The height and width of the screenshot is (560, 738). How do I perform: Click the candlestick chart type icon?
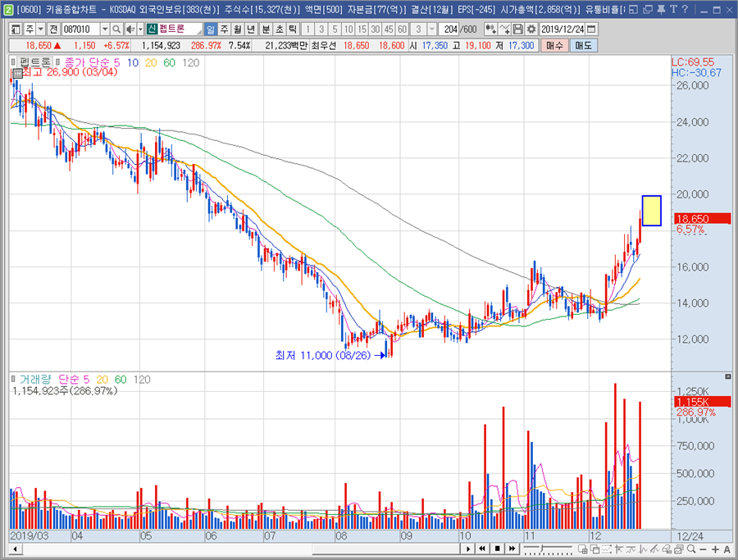[491, 30]
